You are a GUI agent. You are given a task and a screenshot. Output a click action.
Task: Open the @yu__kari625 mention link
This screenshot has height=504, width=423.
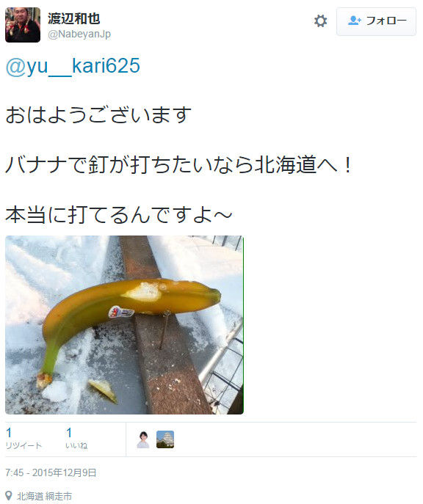point(73,67)
